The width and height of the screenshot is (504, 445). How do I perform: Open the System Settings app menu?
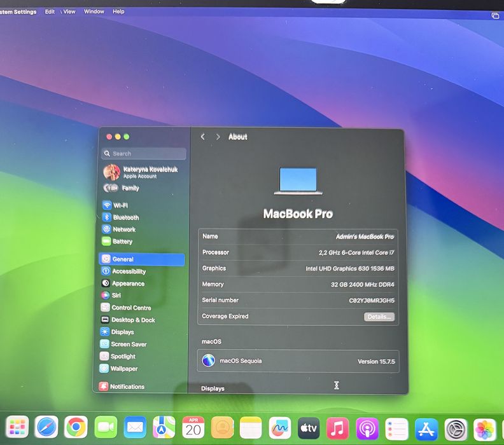click(18, 12)
